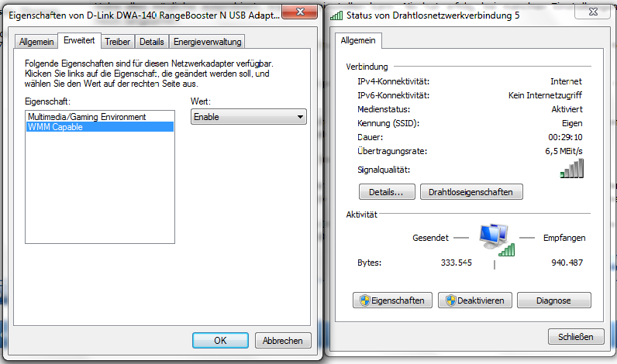Viewport: 617px width, 364px height.
Task: Select WMM Capable in property list
Action: tap(100, 127)
